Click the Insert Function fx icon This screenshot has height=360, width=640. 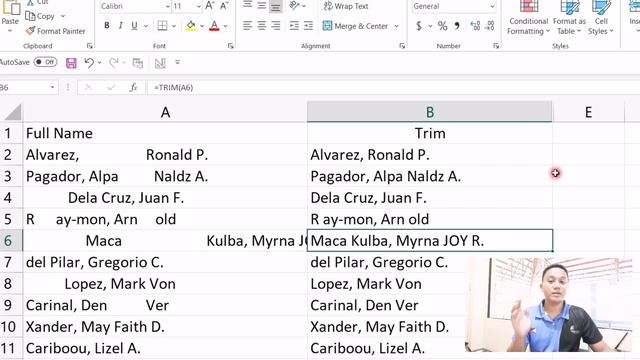(133, 87)
